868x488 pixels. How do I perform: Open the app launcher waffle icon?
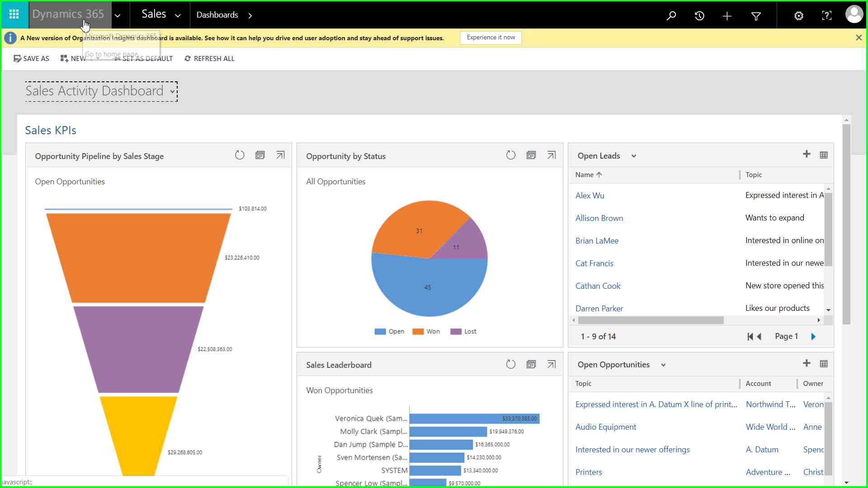pos(14,14)
